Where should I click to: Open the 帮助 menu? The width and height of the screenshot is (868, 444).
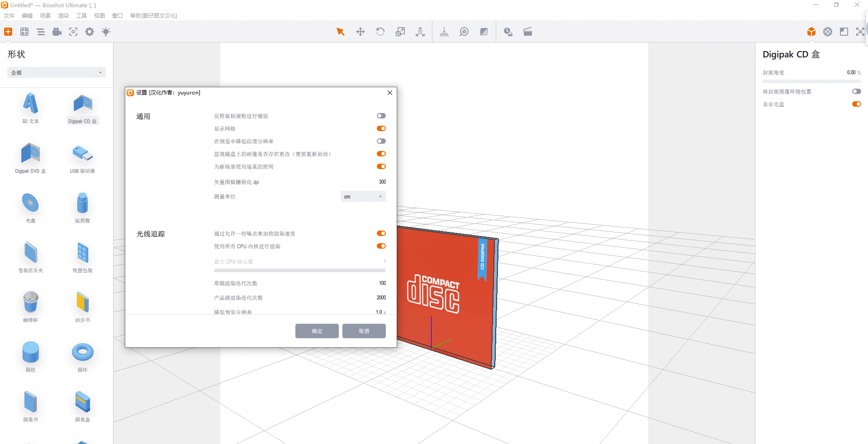point(154,15)
